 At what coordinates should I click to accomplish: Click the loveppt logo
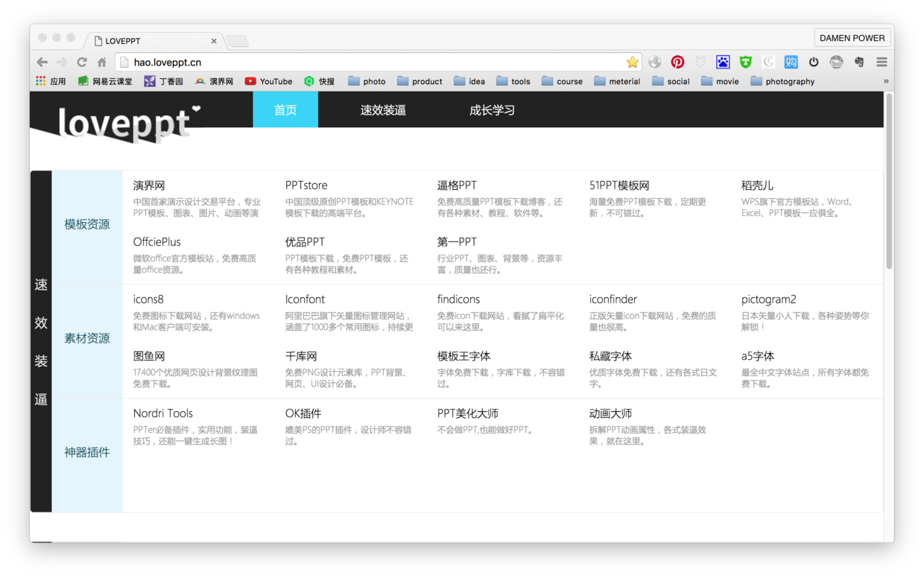click(129, 122)
